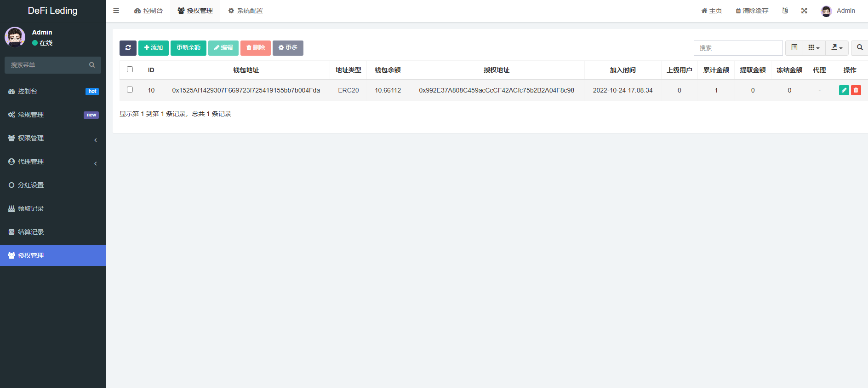Open the export data dropdown
The image size is (868, 388).
[837, 48]
